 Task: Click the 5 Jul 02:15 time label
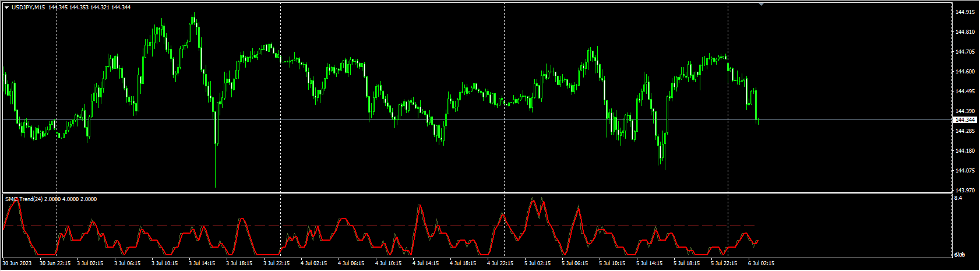click(539, 263)
